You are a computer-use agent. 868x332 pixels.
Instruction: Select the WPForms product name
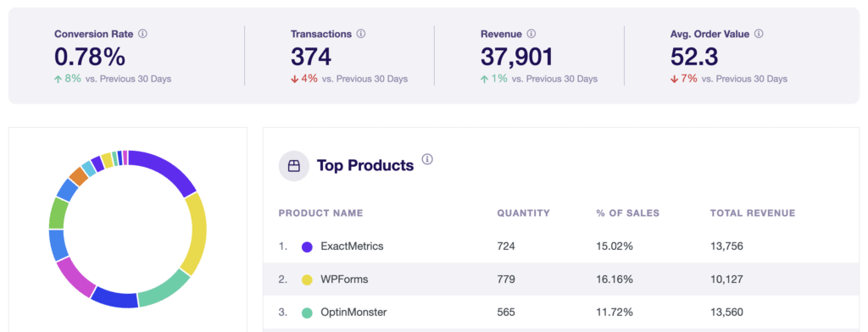click(344, 279)
